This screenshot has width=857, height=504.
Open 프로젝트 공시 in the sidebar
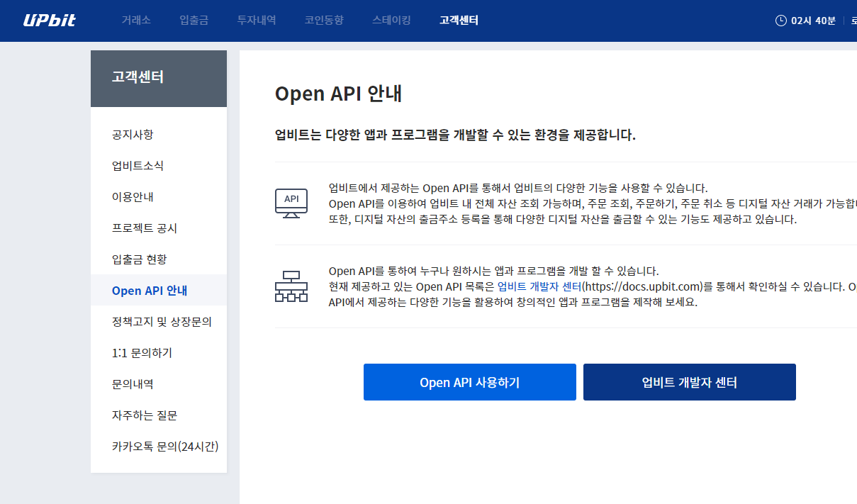click(x=159, y=228)
